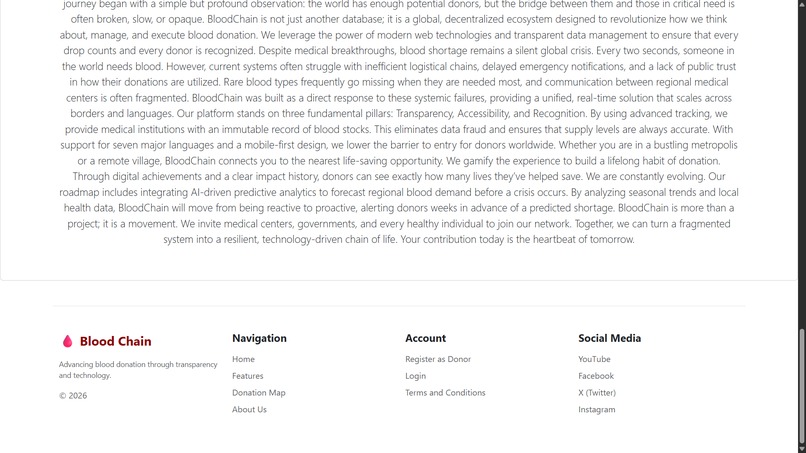Viewport: 806px width, 453px height.
Task: Click the Account footer heading
Action: pyautogui.click(x=425, y=338)
